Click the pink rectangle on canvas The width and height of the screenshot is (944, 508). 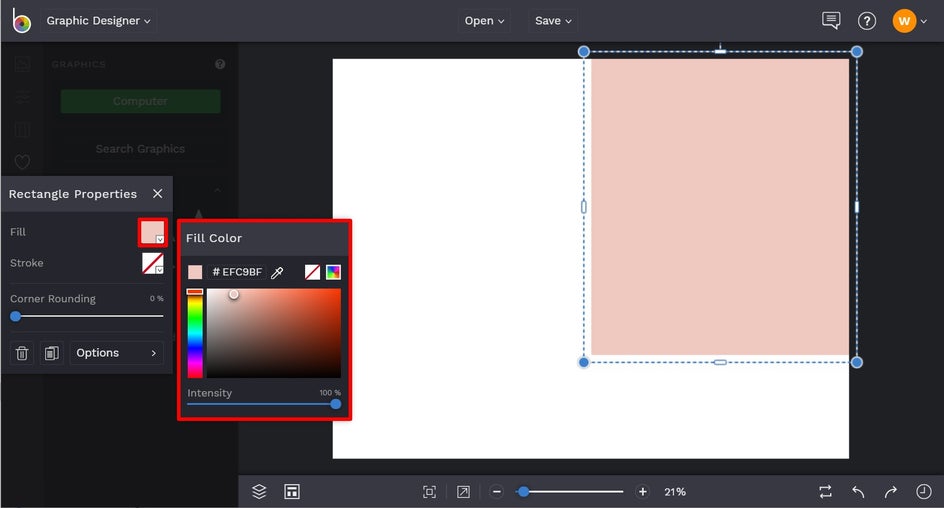tap(720, 207)
